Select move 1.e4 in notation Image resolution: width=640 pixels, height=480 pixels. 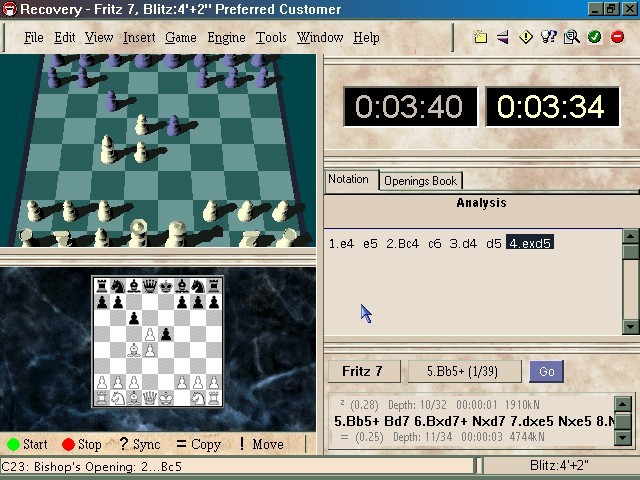point(341,244)
